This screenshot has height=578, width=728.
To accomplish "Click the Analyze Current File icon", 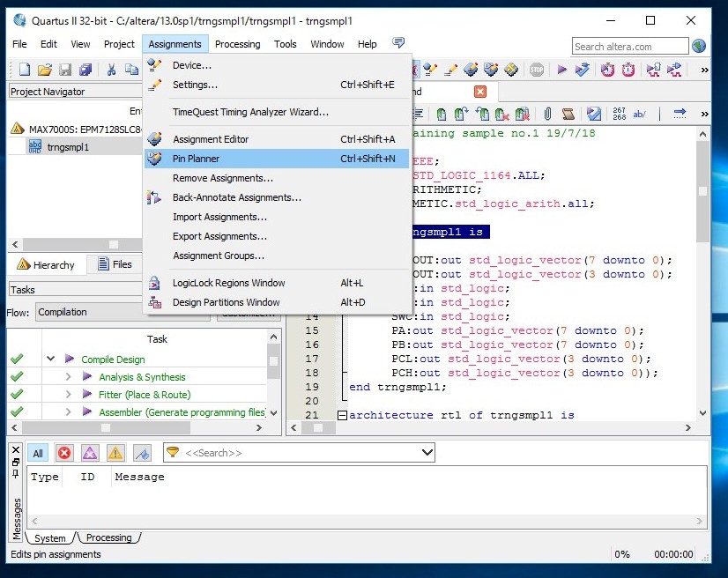I will pyautogui.click(x=593, y=114).
